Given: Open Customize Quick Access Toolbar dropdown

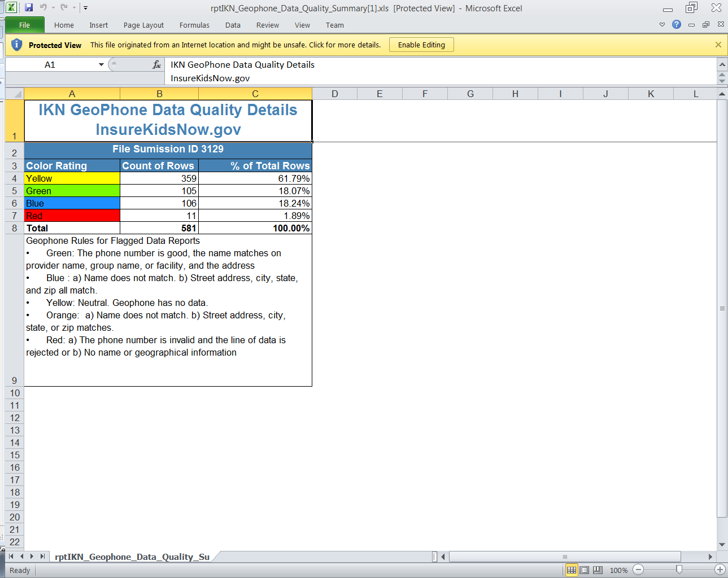Looking at the screenshot, I should click(x=85, y=8).
